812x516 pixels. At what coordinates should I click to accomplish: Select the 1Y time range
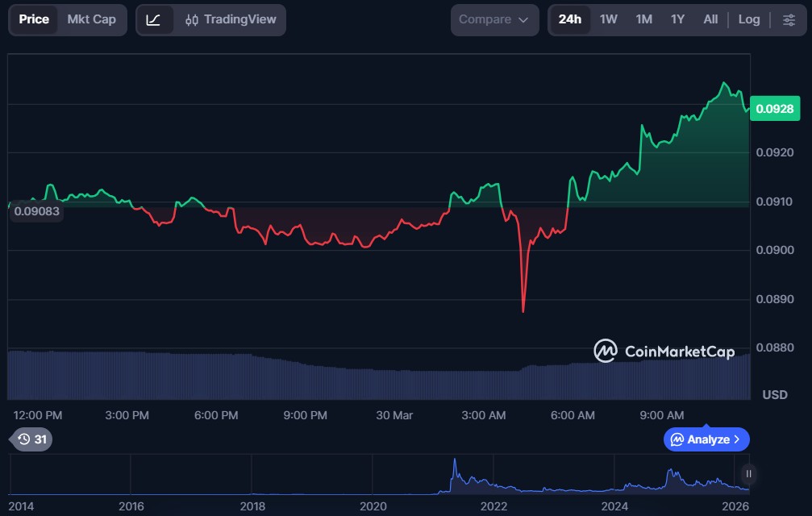click(x=677, y=19)
